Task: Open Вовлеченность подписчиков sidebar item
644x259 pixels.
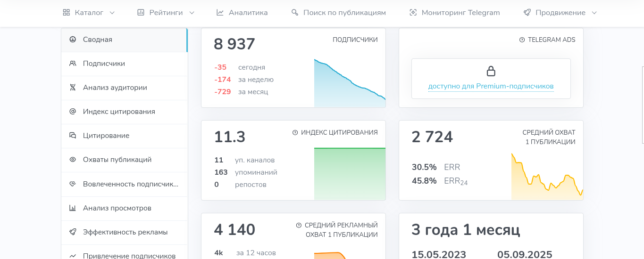Action: pyautogui.click(x=125, y=184)
